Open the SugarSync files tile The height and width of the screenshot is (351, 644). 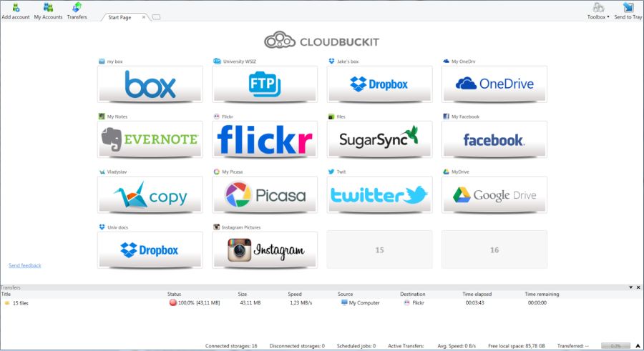point(379,139)
